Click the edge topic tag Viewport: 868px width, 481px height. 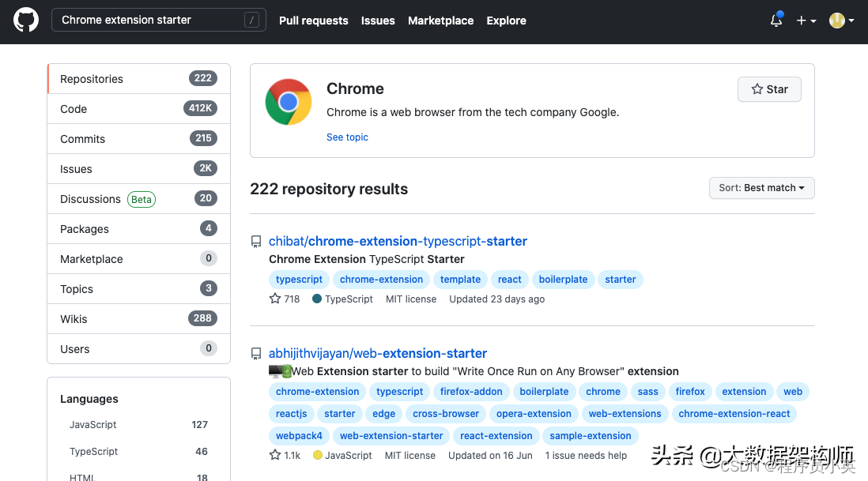[383, 414]
